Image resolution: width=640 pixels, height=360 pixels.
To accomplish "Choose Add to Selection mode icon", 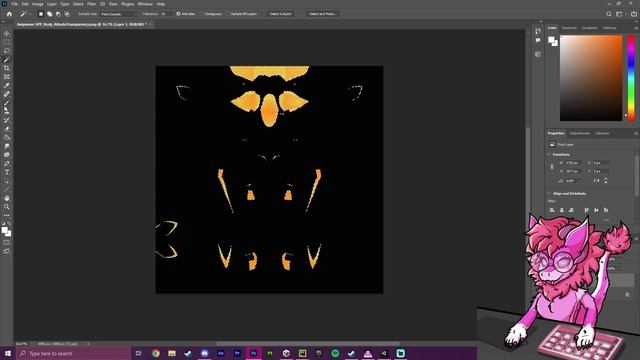I will (49, 14).
